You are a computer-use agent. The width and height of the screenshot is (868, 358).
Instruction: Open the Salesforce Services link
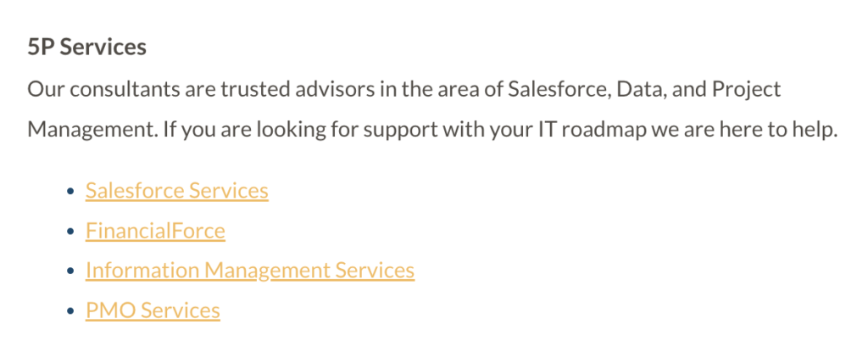176,191
